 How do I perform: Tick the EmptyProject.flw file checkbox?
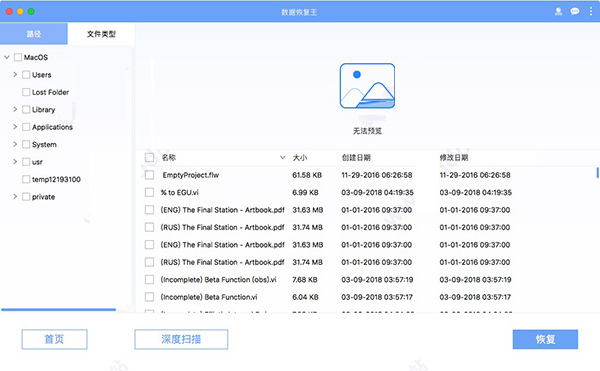(149, 175)
